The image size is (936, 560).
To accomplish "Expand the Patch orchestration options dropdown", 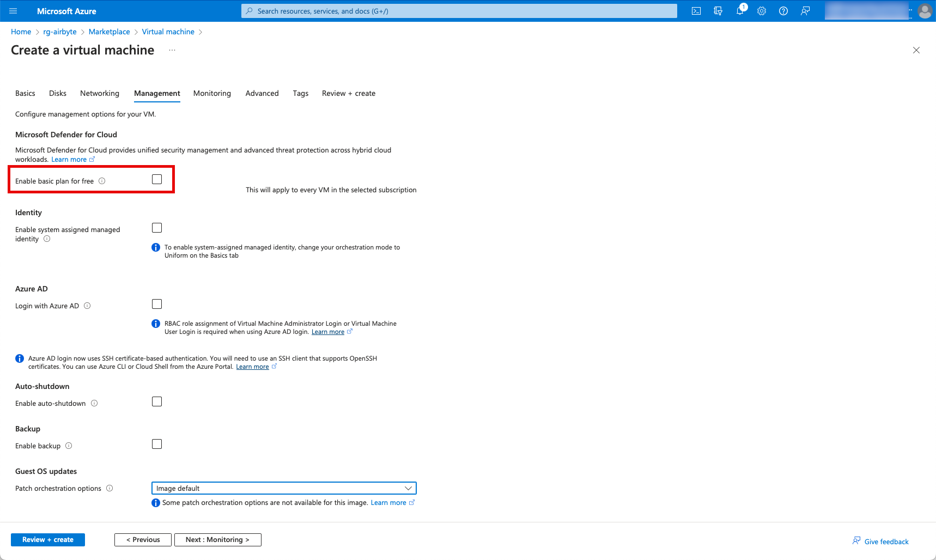I will (283, 488).
